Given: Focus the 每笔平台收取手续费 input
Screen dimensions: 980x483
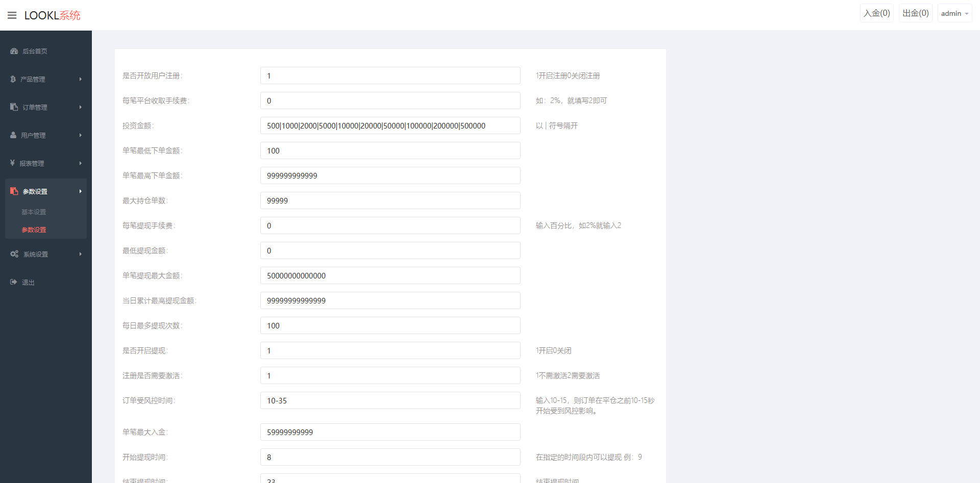Looking at the screenshot, I should (390, 100).
